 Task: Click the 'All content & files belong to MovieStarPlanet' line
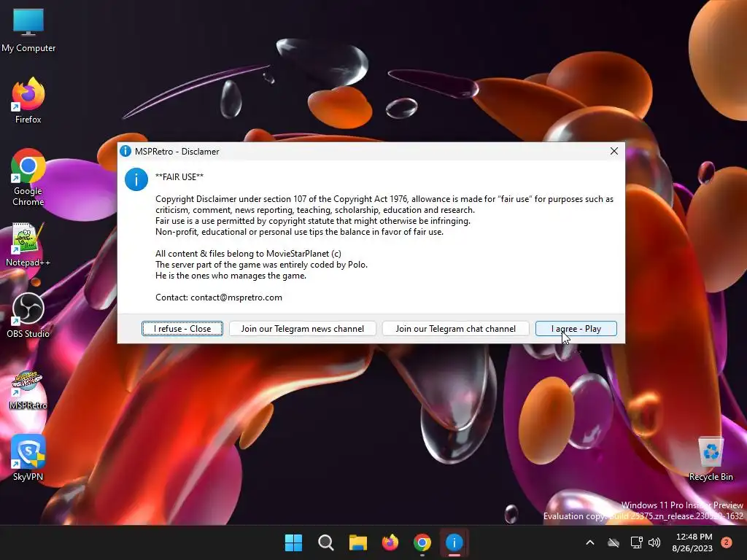[x=248, y=253]
